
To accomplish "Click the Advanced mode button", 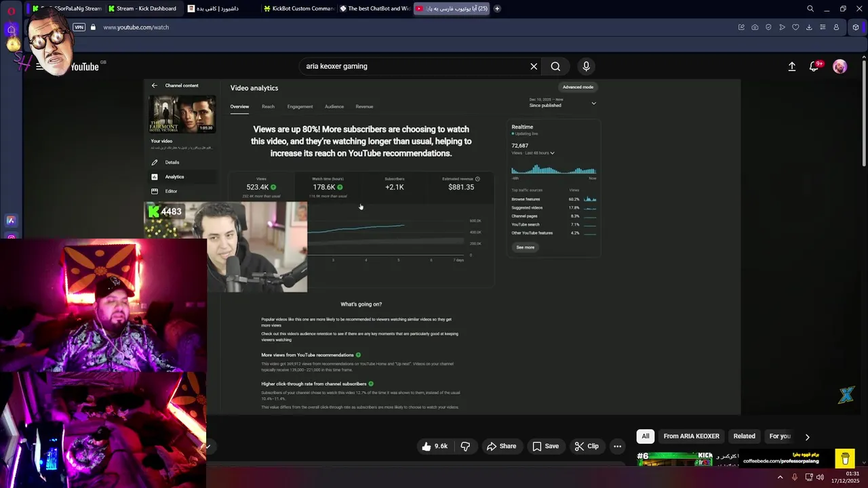I will point(578,87).
